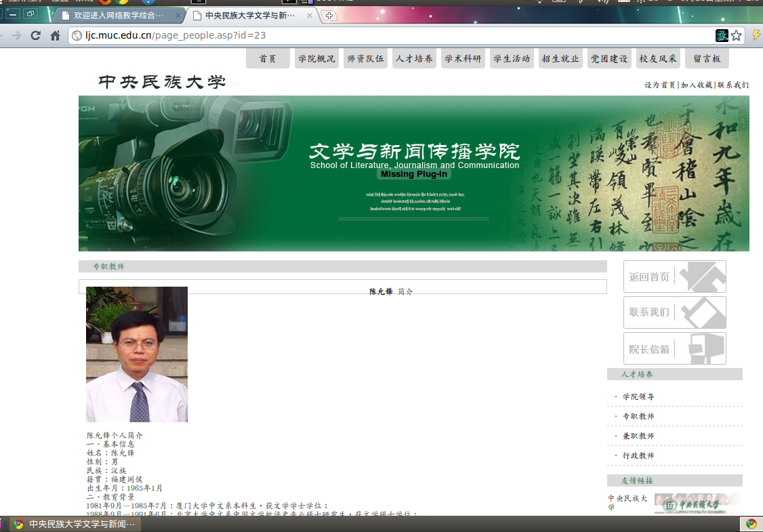Viewport: 763px width, 532px height.
Task: Open the 行政教师 sidebar link
Action: pos(638,455)
